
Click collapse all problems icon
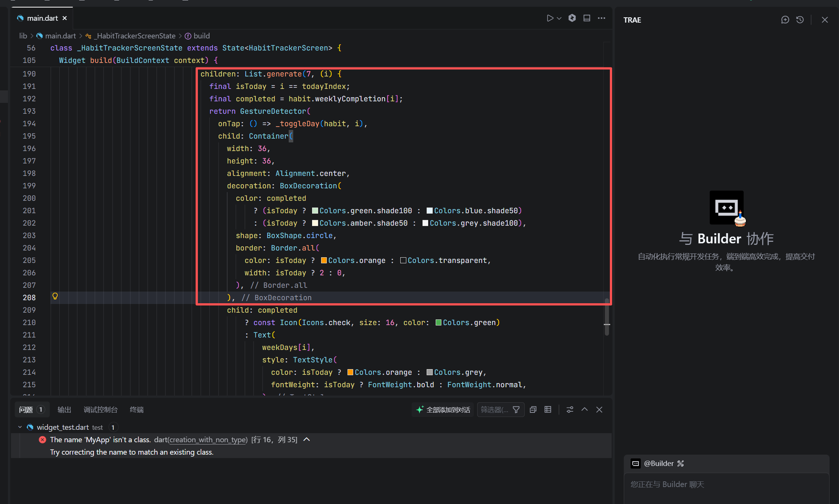coord(533,409)
